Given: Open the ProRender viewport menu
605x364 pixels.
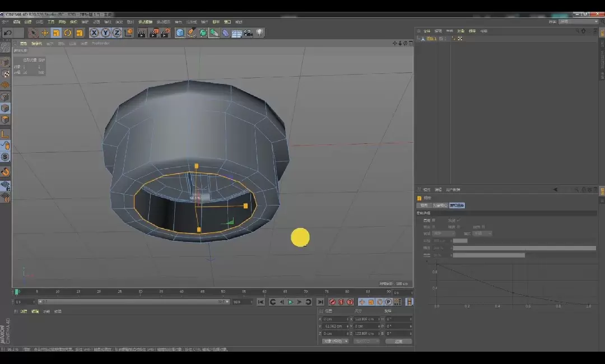Looking at the screenshot, I should tap(101, 43).
